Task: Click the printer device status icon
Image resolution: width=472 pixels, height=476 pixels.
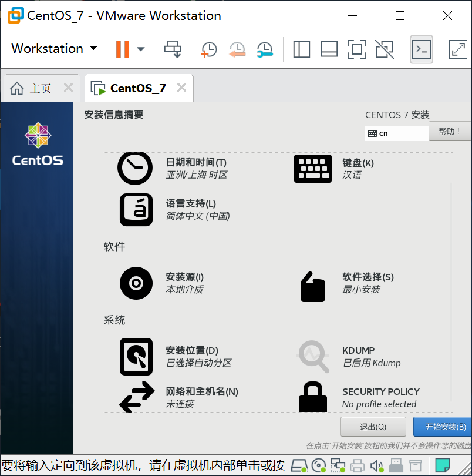Action: tap(358, 465)
